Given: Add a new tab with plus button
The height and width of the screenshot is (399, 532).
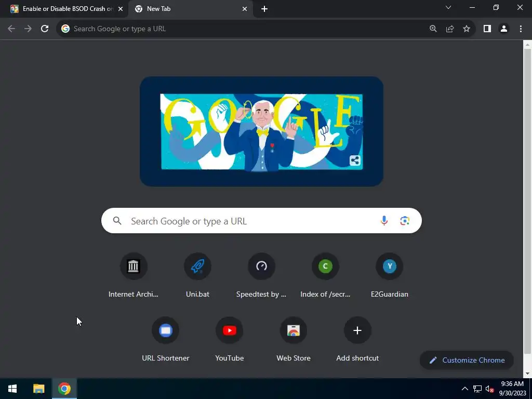Looking at the screenshot, I should (264, 9).
